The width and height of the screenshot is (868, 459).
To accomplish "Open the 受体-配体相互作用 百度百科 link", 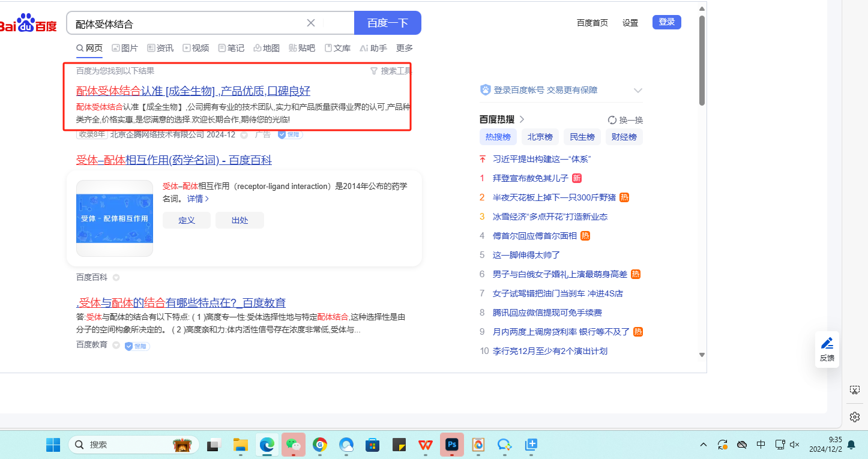I will [173, 160].
